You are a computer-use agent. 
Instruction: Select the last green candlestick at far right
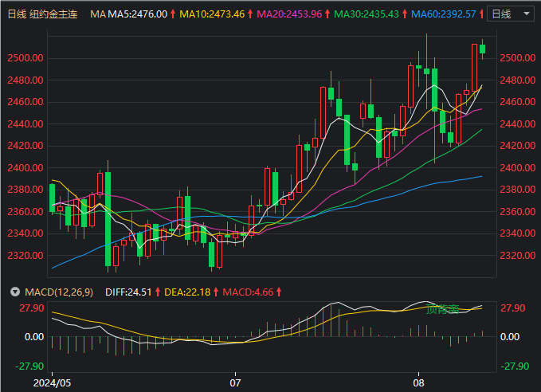(483, 50)
